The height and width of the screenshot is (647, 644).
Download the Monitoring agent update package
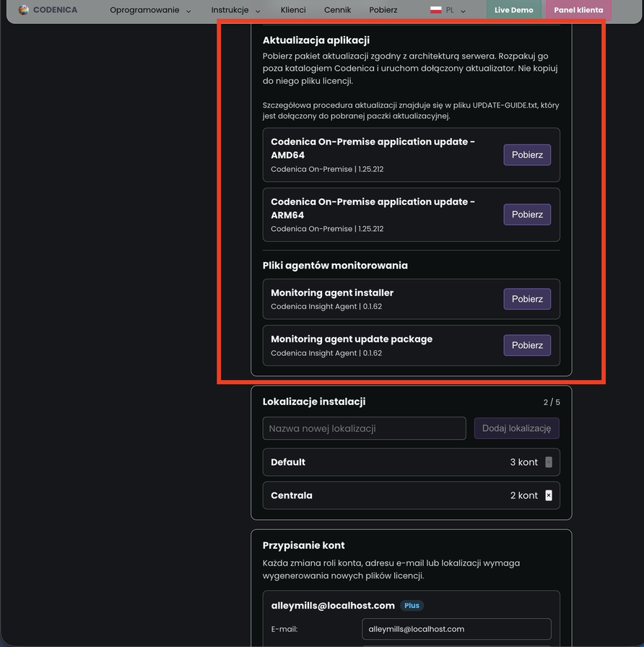[x=527, y=345]
